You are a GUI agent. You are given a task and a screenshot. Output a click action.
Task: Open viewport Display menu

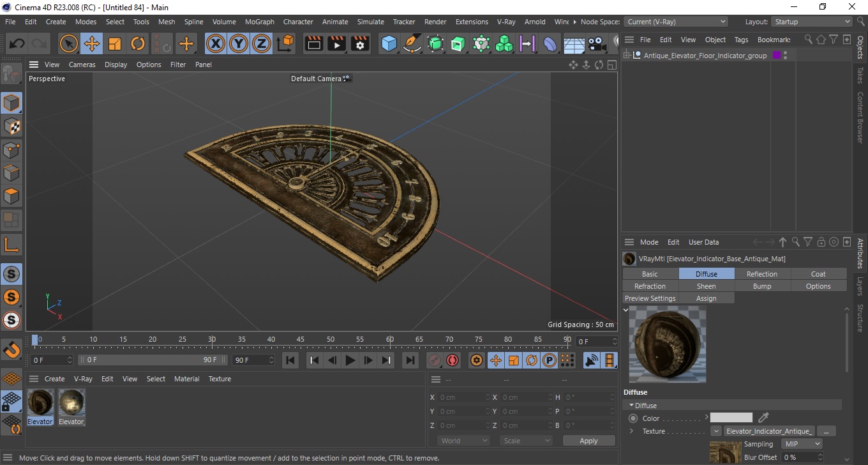pyautogui.click(x=116, y=65)
